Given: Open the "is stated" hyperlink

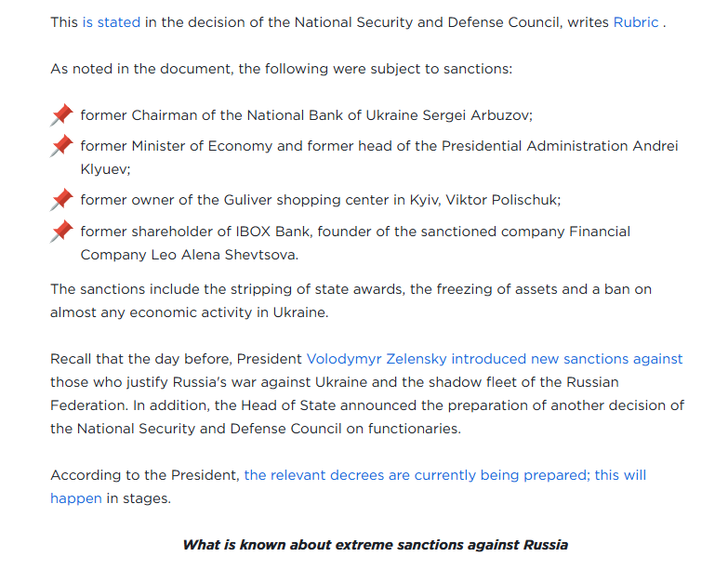Looking at the screenshot, I should [x=112, y=22].
